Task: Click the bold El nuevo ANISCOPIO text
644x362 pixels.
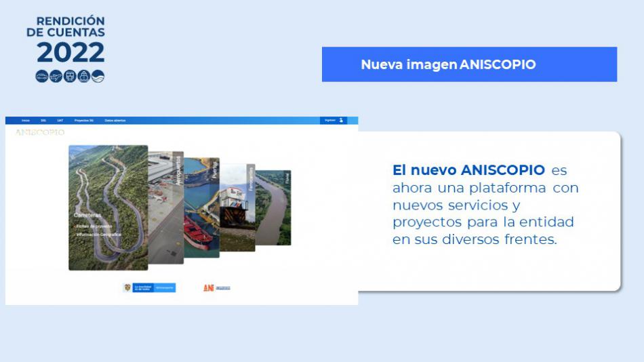Action: pyautogui.click(x=468, y=169)
